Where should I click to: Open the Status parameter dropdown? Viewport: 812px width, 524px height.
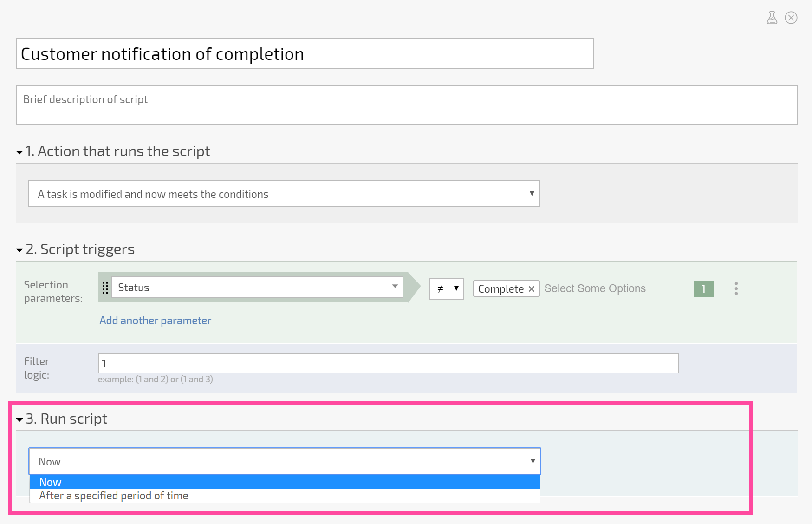(x=257, y=288)
